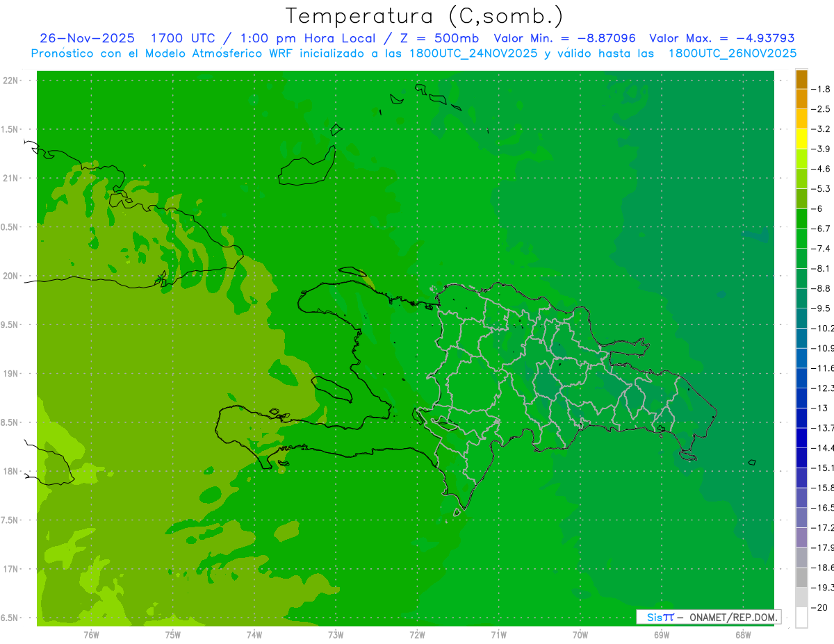Click the "20N" latitude label
Image resolution: width=834 pixels, height=644 pixels.
(x=10, y=276)
